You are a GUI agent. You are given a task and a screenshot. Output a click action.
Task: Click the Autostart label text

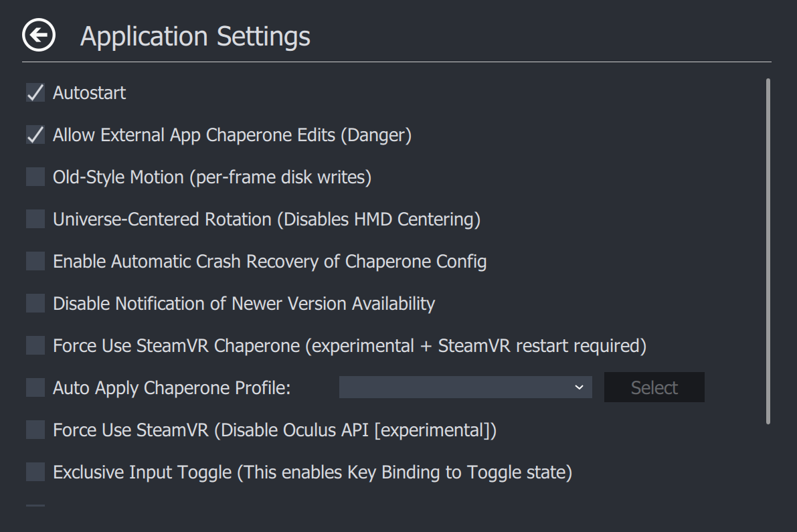click(90, 93)
